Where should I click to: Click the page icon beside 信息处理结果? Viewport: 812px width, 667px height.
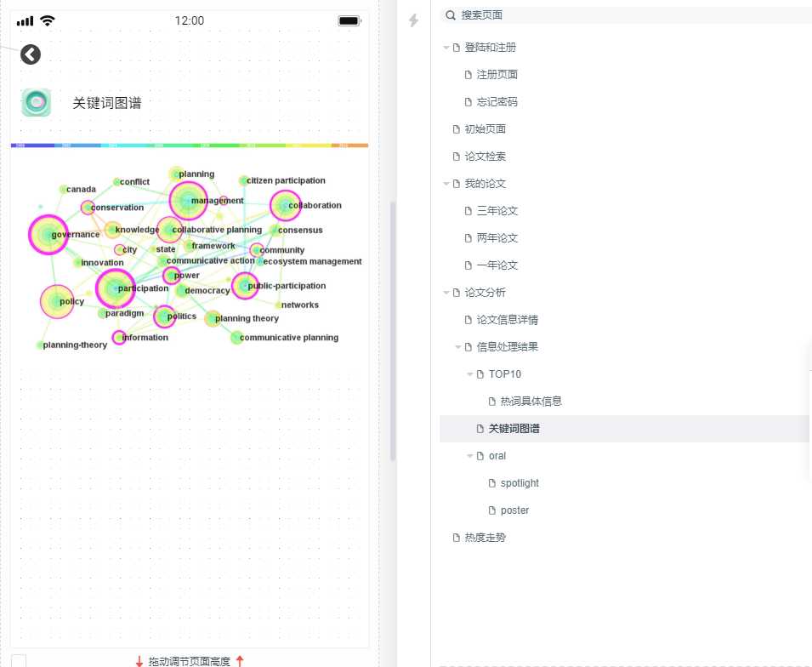pos(468,347)
